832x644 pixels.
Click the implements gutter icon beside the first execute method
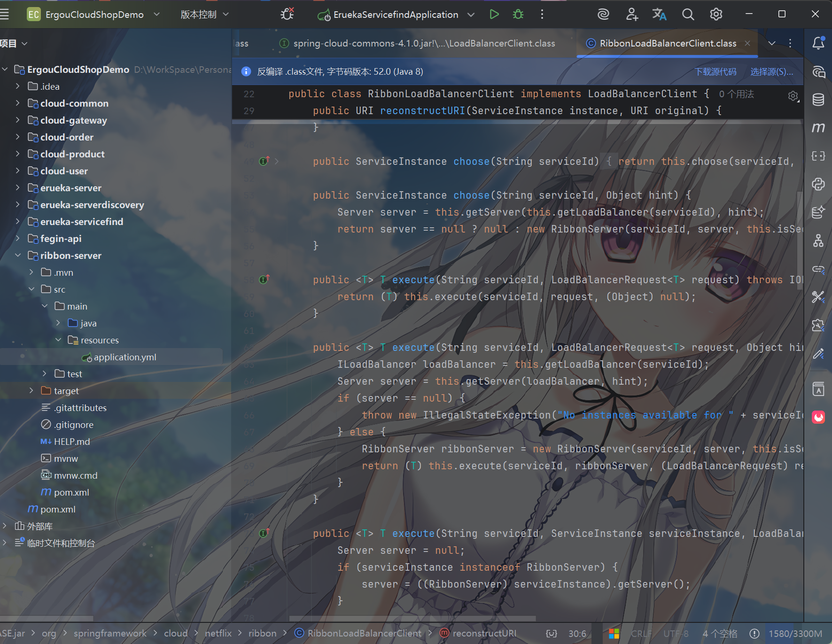tap(264, 279)
